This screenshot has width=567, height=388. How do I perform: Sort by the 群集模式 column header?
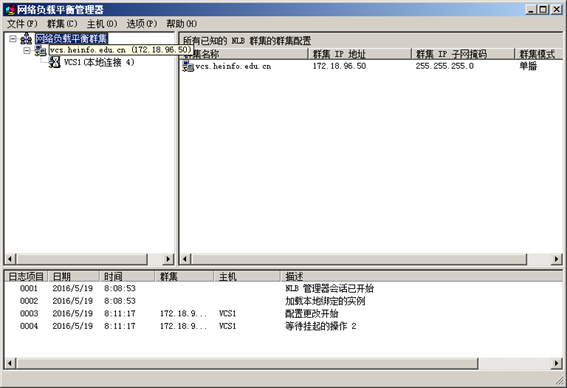click(539, 54)
